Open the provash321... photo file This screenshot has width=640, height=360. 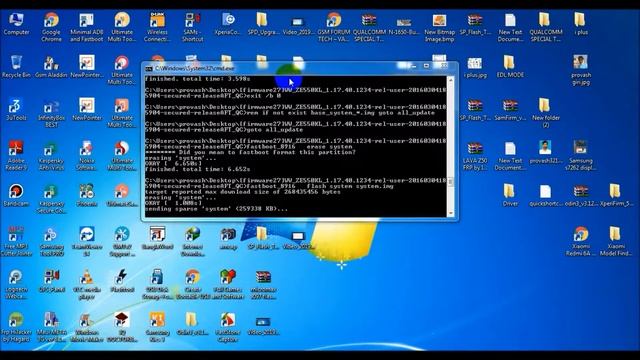545,152
